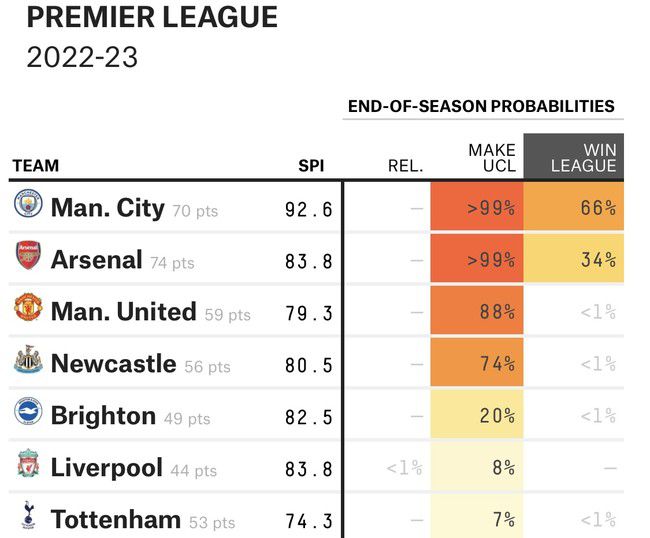Click the Liverpool club crest

coord(28,466)
